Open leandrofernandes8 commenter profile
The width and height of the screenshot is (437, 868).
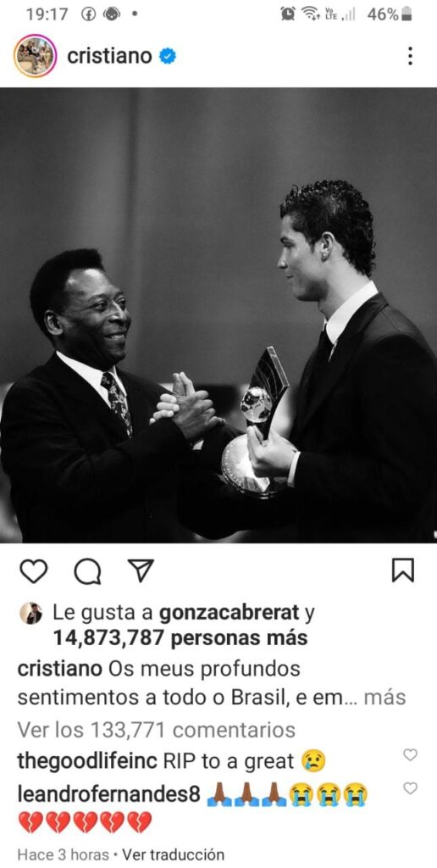[108, 795]
